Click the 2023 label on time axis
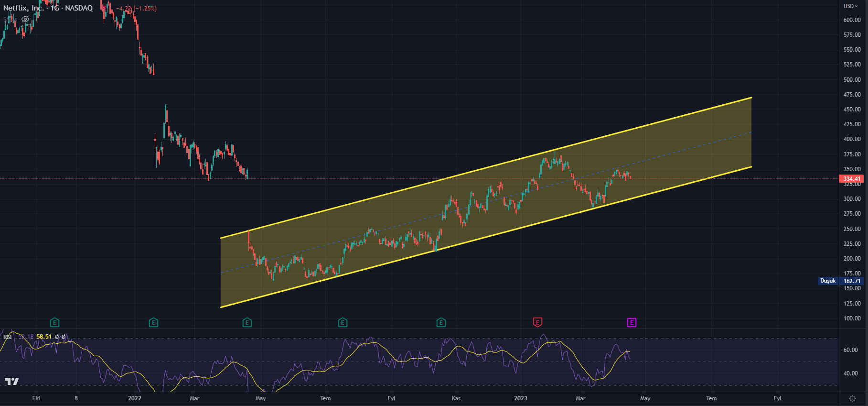The image size is (868, 406). pos(521,398)
